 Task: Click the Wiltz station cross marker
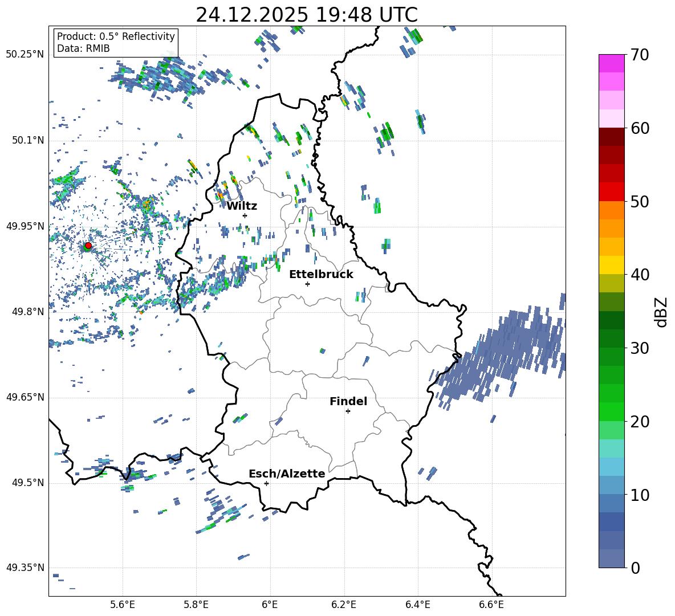(245, 215)
